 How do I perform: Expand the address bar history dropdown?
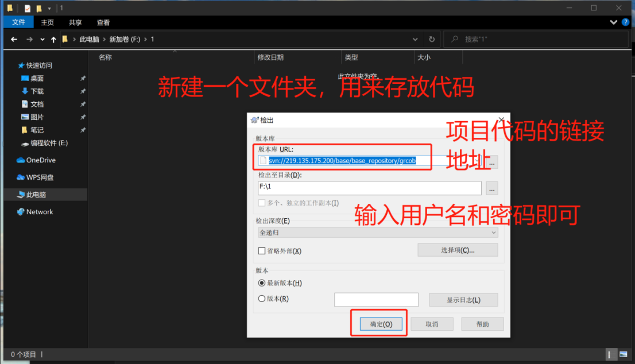415,39
